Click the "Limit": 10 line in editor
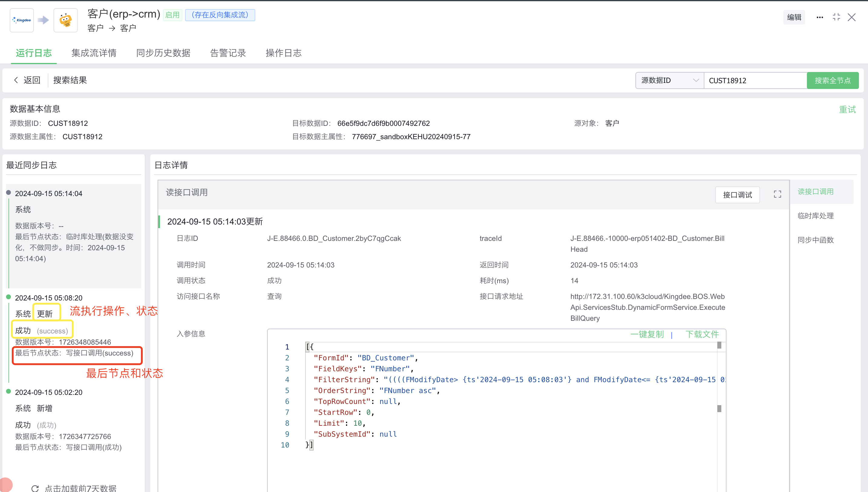Screen dimensions: 868x492 (339, 423)
